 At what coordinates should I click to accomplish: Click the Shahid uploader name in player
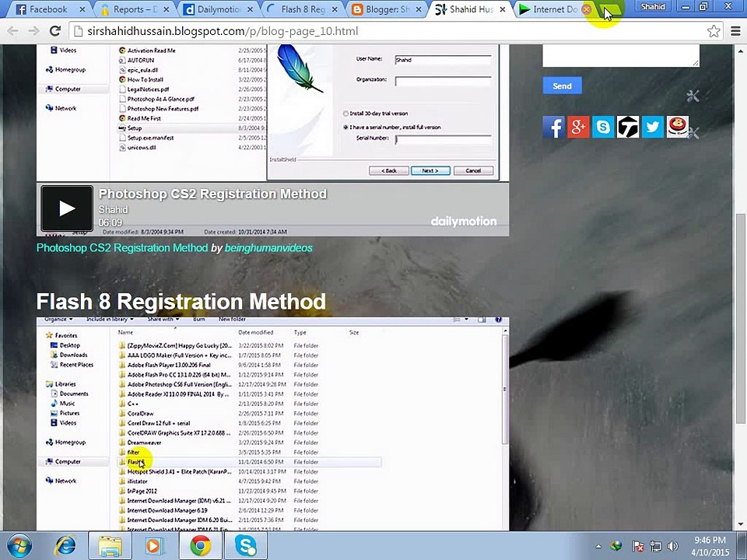click(113, 209)
